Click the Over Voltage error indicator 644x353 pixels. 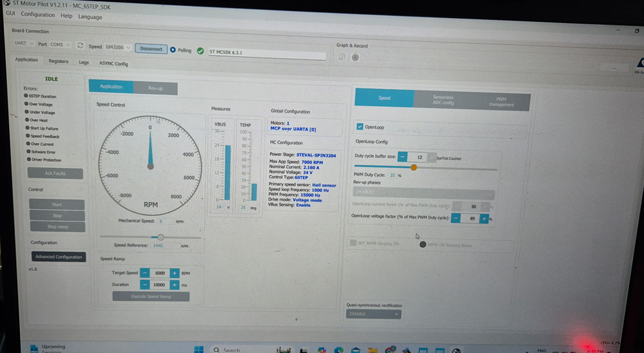[26, 104]
